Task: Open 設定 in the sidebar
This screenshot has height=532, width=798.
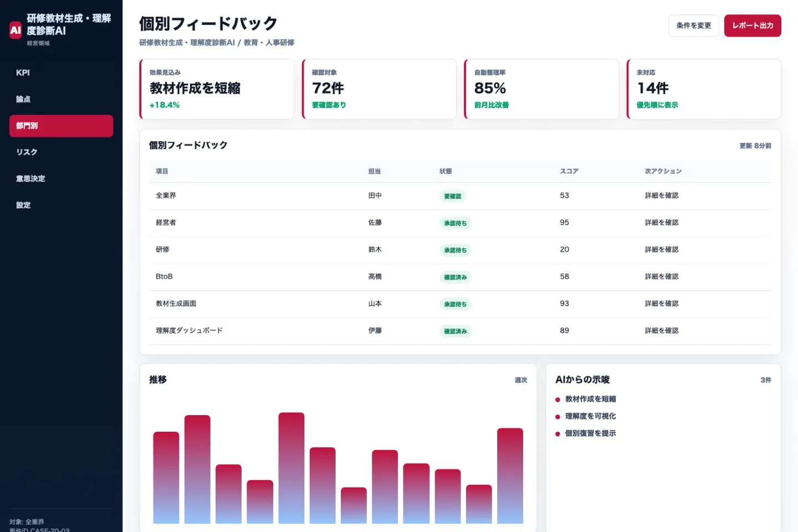Action: pyautogui.click(x=61, y=205)
